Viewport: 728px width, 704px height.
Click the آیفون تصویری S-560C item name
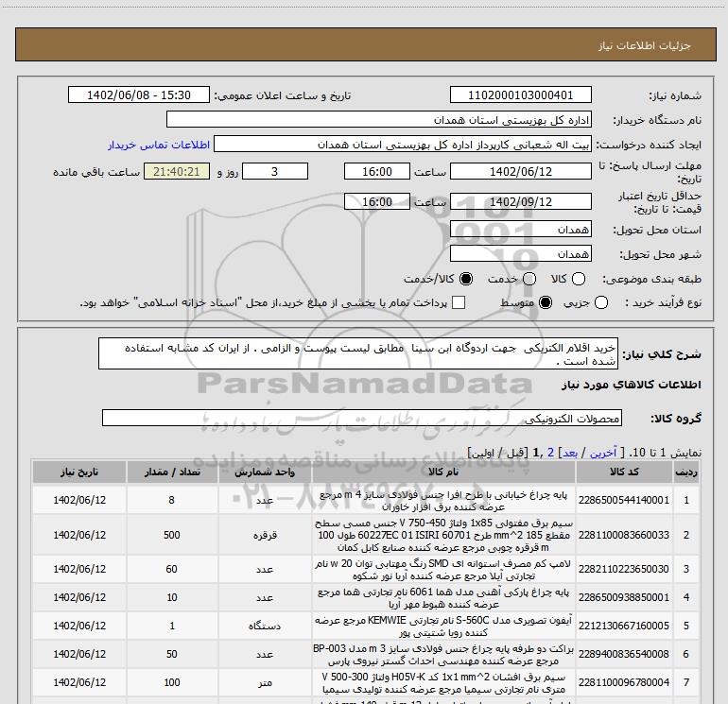pos(443,626)
